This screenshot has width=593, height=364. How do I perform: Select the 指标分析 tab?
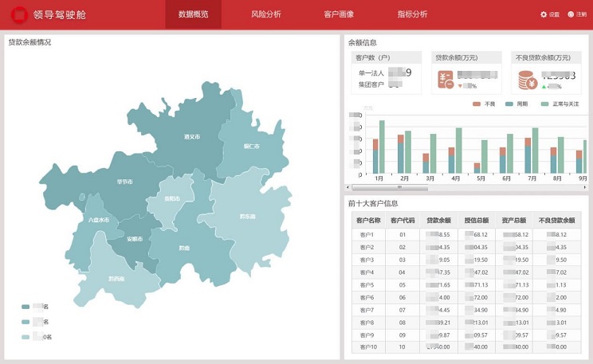point(412,14)
